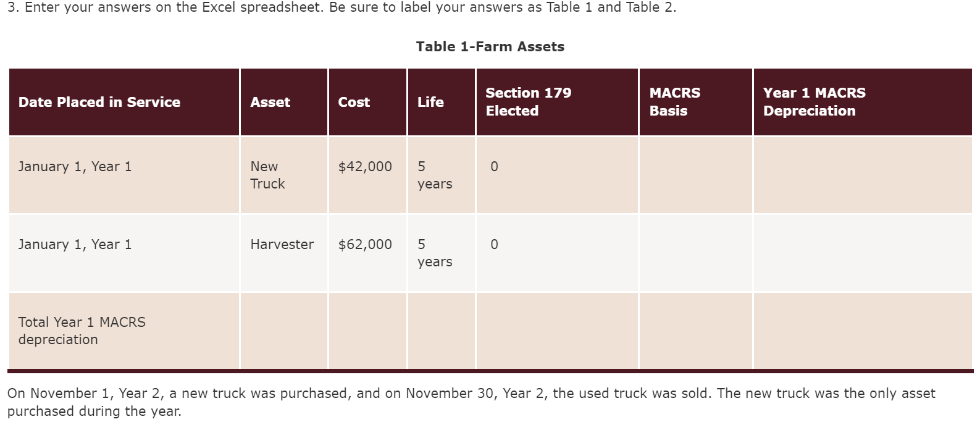980x427 pixels.
Task: Select the Life column header
Action: pyautogui.click(x=442, y=102)
